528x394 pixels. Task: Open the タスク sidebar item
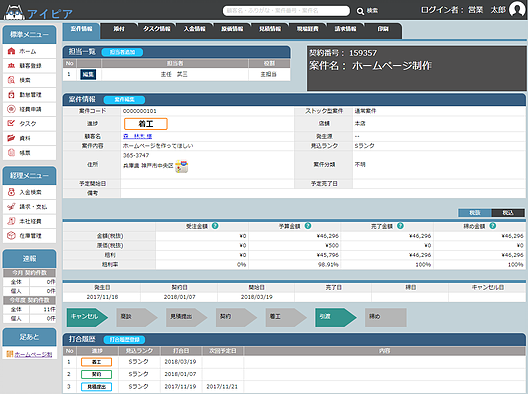(29, 124)
